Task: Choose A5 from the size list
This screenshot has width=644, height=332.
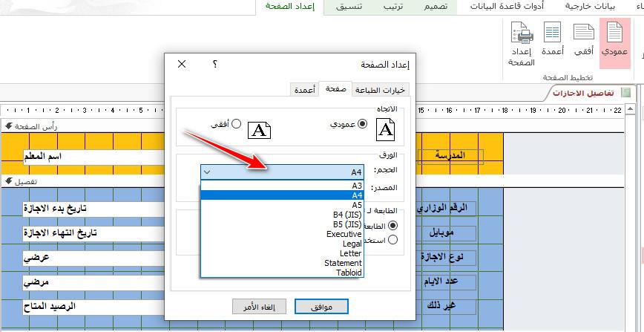Action: pyautogui.click(x=282, y=205)
